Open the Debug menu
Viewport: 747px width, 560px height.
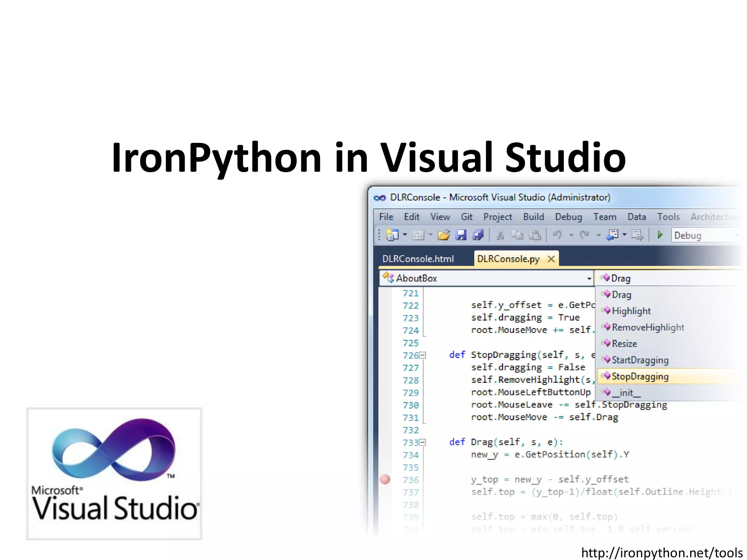(x=568, y=217)
